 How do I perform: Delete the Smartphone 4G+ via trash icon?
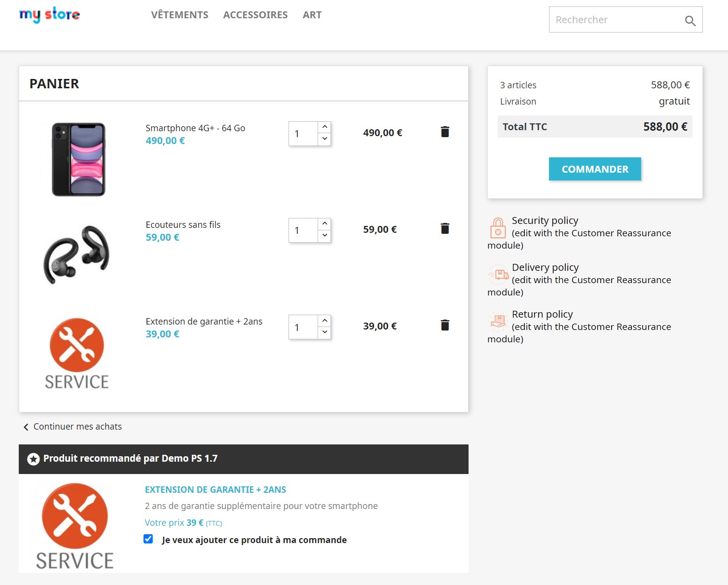444,132
